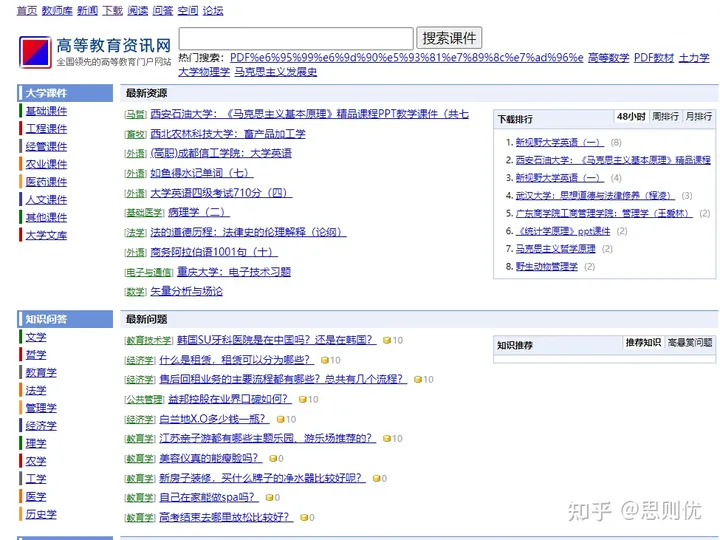
Task: Open ranked item 《统计学原理》ppt课件
Action: pos(563,231)
